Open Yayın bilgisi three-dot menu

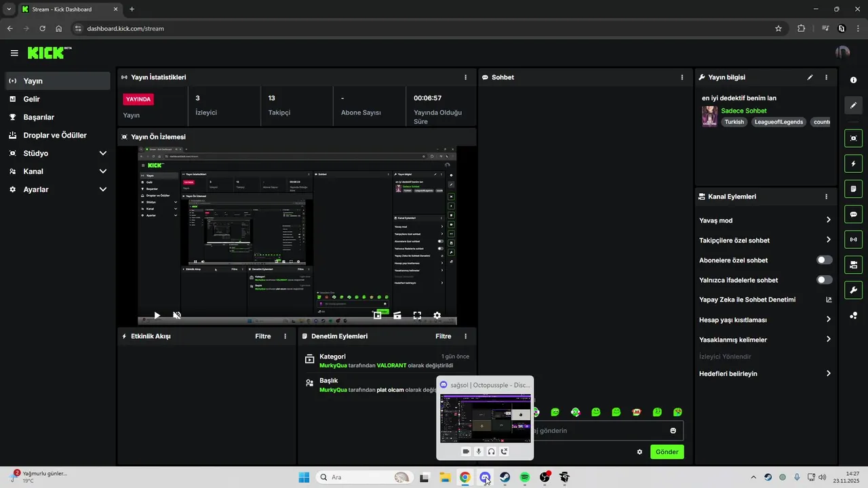point(826,77)
